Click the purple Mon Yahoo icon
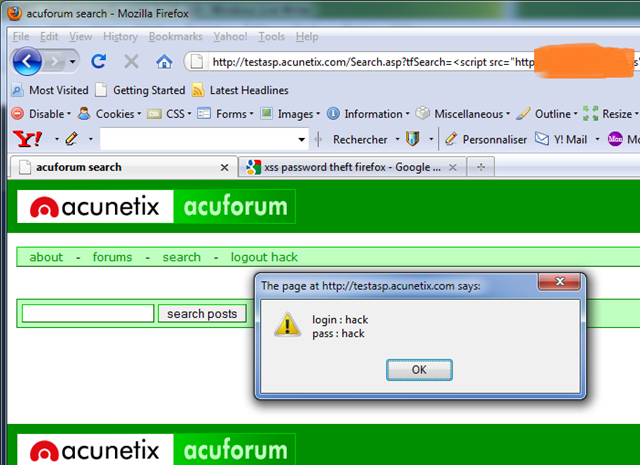This screenshot has height=465, width=640. pos(615,139)
